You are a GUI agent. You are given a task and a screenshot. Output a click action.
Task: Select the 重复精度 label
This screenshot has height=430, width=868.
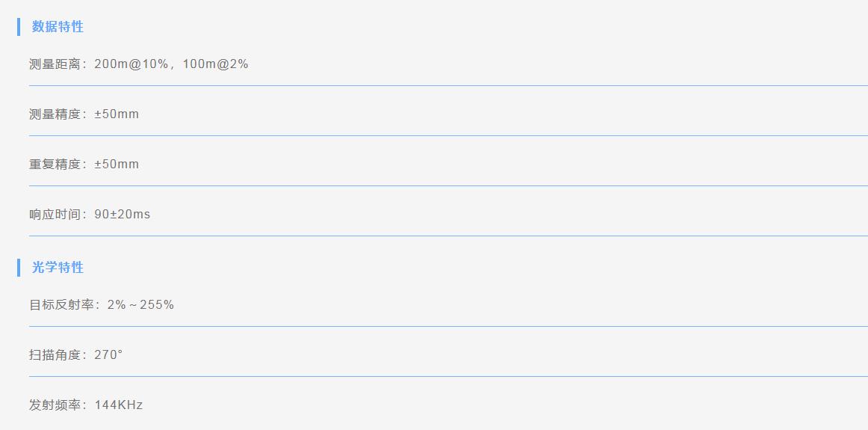coord(55,164)
